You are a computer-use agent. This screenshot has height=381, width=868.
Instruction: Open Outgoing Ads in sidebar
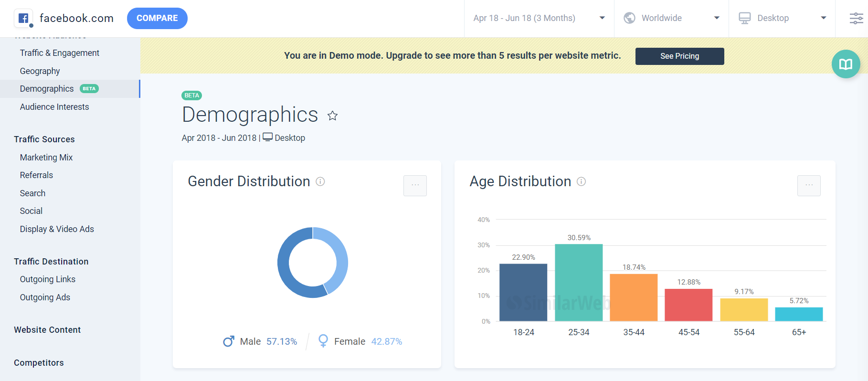pyautogui.click(x=45, y=297)
